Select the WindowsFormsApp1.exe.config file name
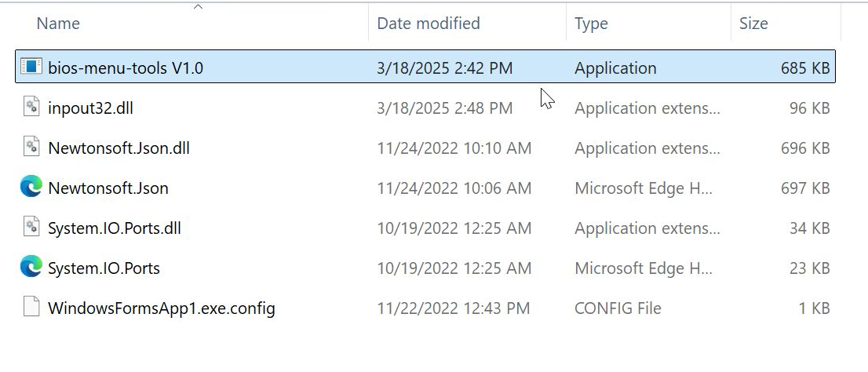The width and height of the screenshot is (868, 372). pyautogui.click(x=162, y=308)
